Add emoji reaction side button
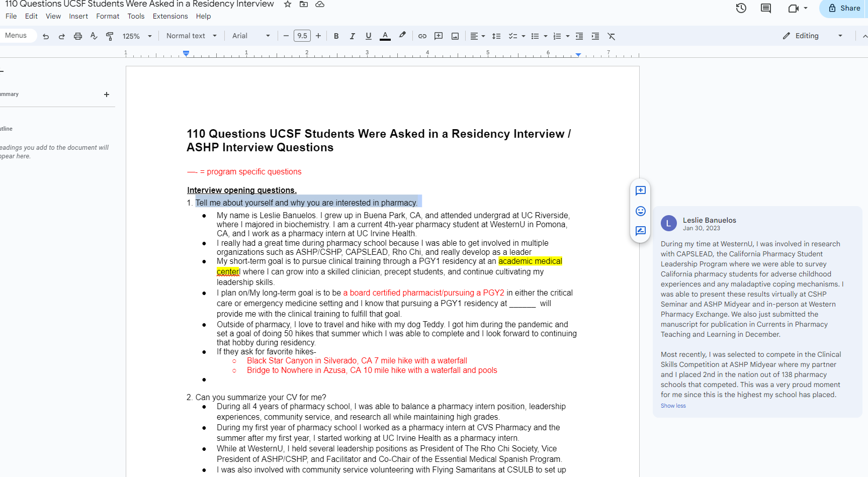The width and height of the screenshot is (868, 477). [x=641, y=211]
